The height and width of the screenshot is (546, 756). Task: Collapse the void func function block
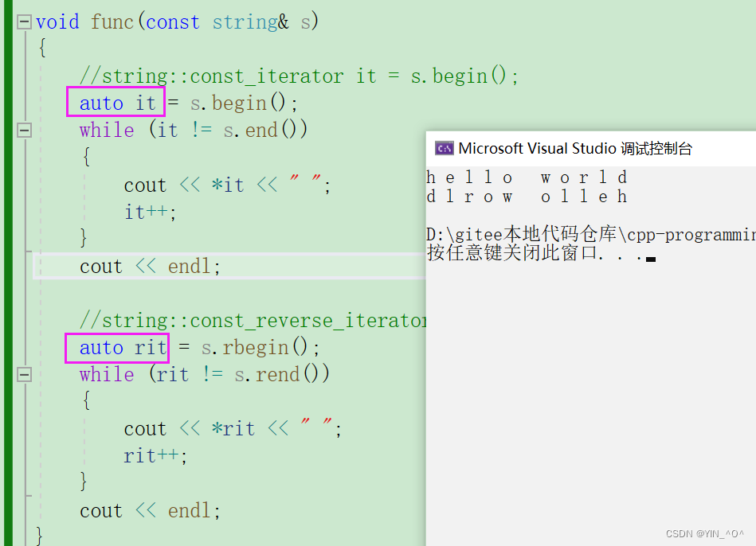25,22
